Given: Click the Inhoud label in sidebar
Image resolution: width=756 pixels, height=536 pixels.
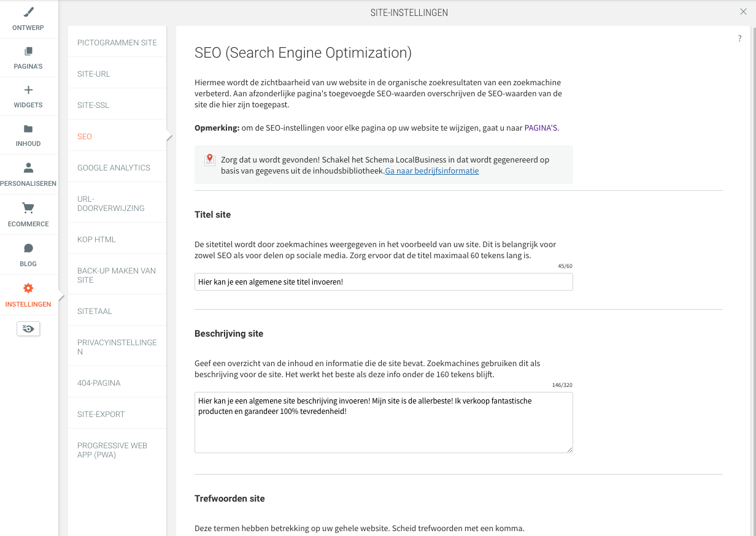Looking at the screenshot, I should [28, 144].
